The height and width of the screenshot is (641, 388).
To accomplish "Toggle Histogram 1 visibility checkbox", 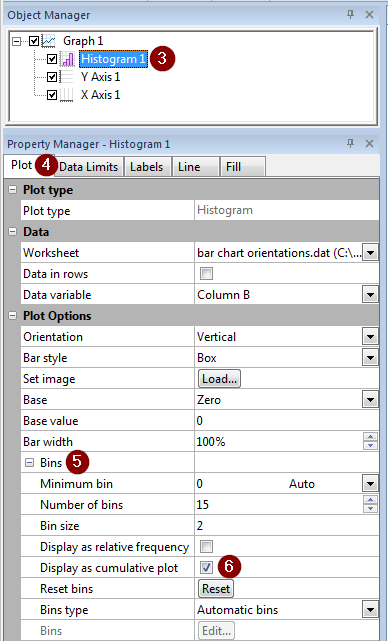I will pos(52,59).
